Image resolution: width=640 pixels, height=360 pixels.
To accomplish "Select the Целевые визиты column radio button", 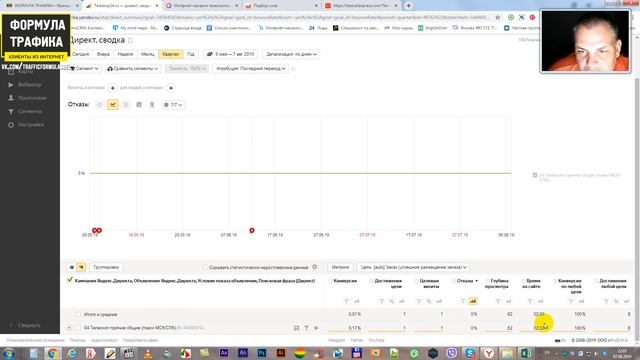I will click(416, 281).
